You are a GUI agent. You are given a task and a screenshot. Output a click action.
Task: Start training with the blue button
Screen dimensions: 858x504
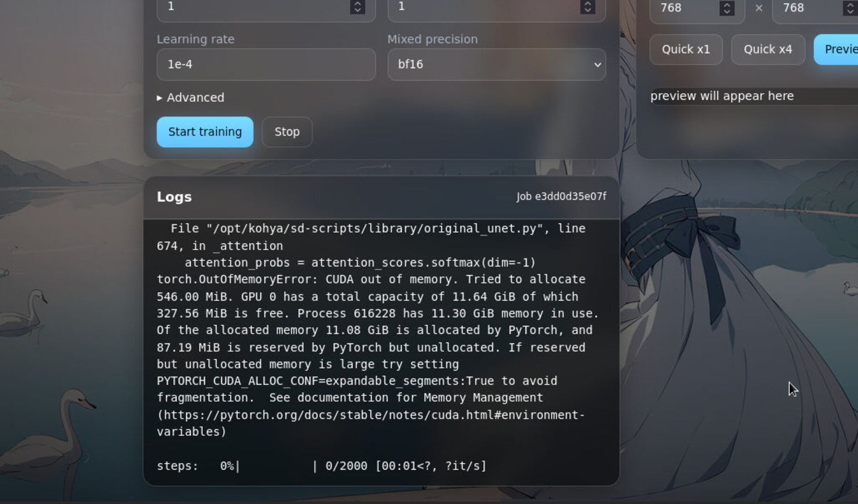coord(205,132)
